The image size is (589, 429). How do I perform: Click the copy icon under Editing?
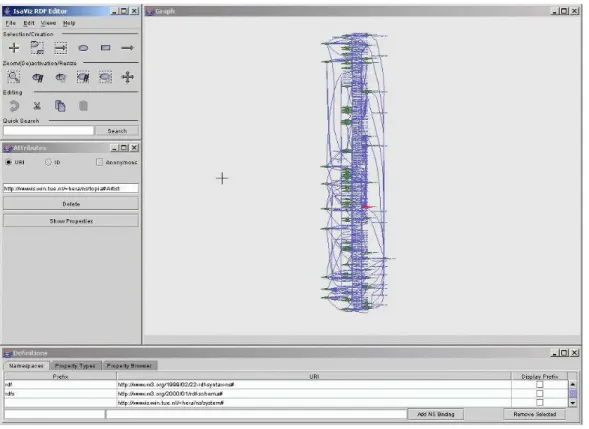[60, 106]
